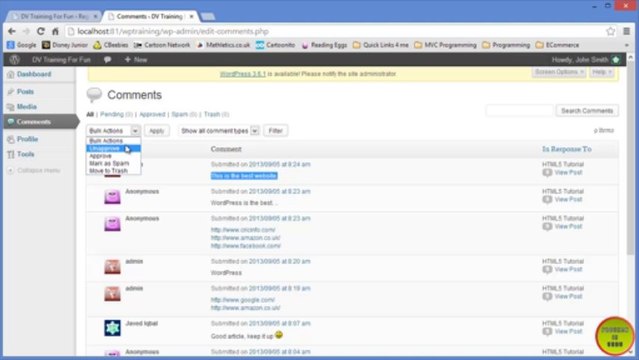This screenshot has width=639, height=360.
Task: Click the DV Training For Fun site name
Action: [61, 60]
